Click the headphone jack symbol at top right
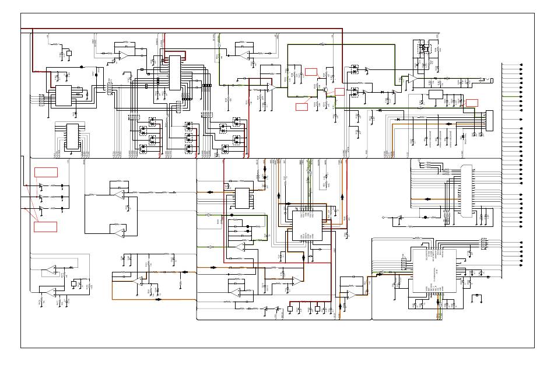The height and width of the screenshot is (392, 554). coord(486,80)
